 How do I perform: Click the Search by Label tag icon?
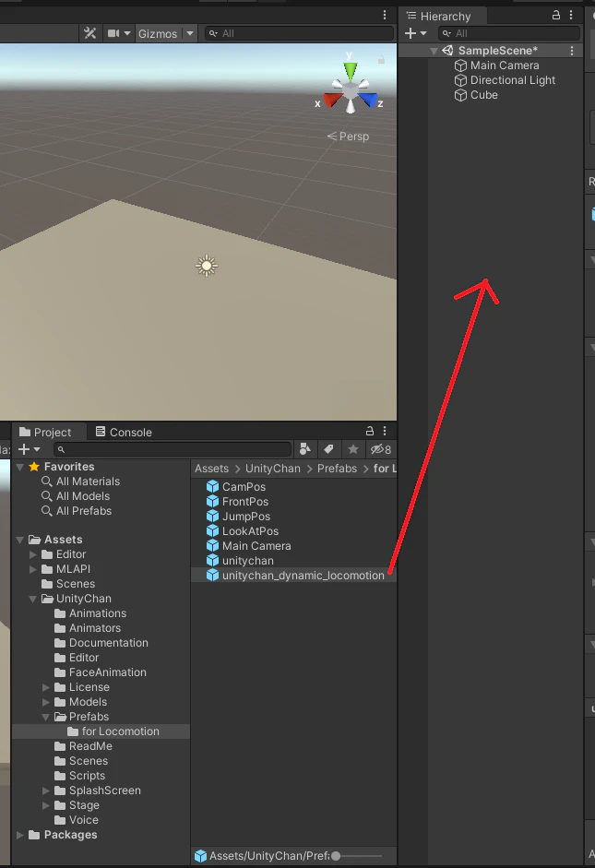click(328, 449)
